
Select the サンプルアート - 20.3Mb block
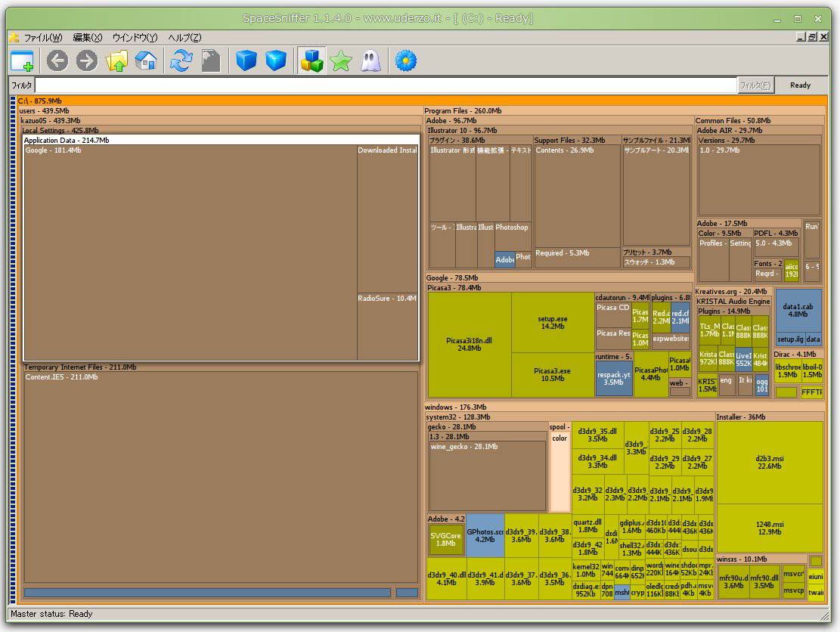tap(656, 196)
